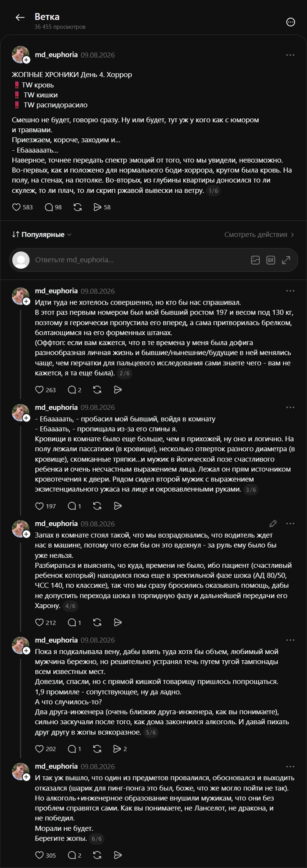Screen dimensions: 307x868
Task: Open the md_euphoria profile from the main post
Action: tap(56, 55)
